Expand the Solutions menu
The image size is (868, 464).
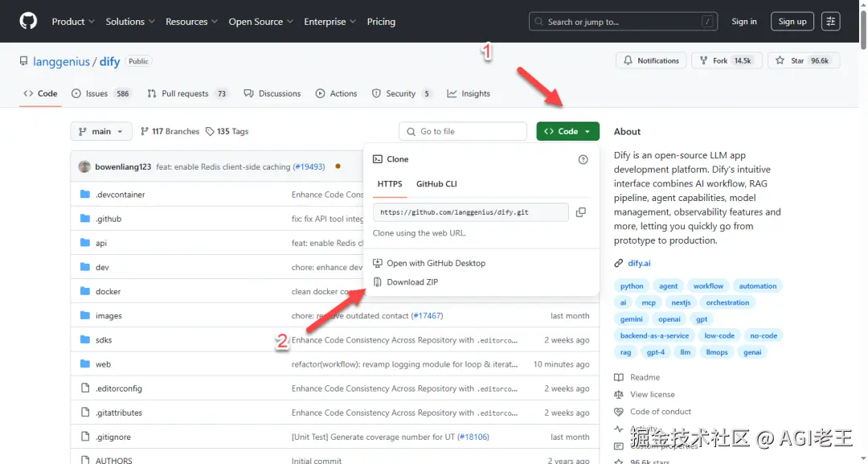coord(130,22)
